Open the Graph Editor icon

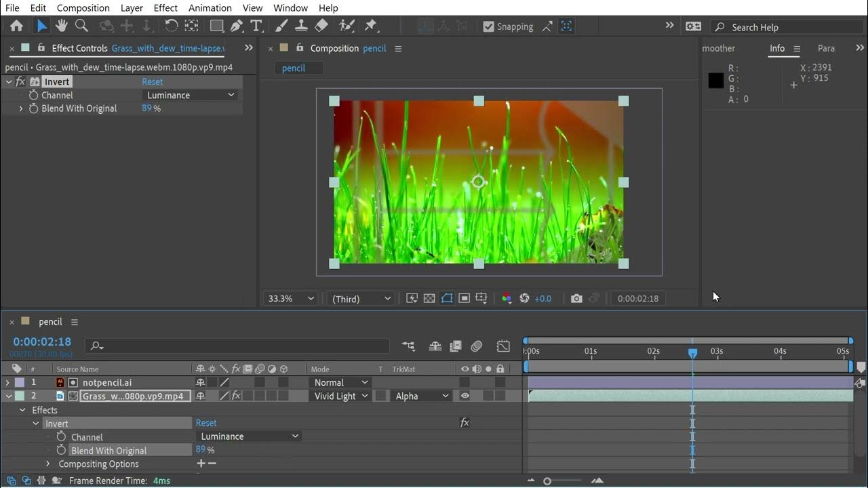point(503,346)
